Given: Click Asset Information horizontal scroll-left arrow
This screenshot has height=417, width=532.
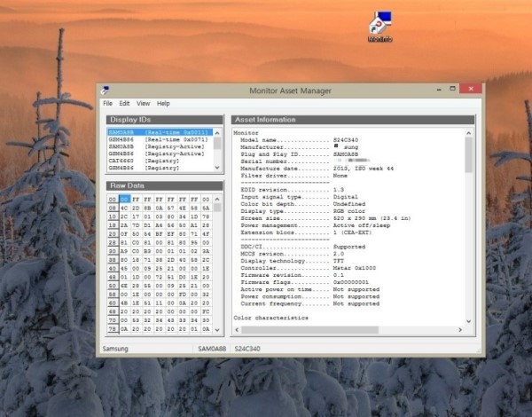Looking at the screenshot, I should click(237, 330).
